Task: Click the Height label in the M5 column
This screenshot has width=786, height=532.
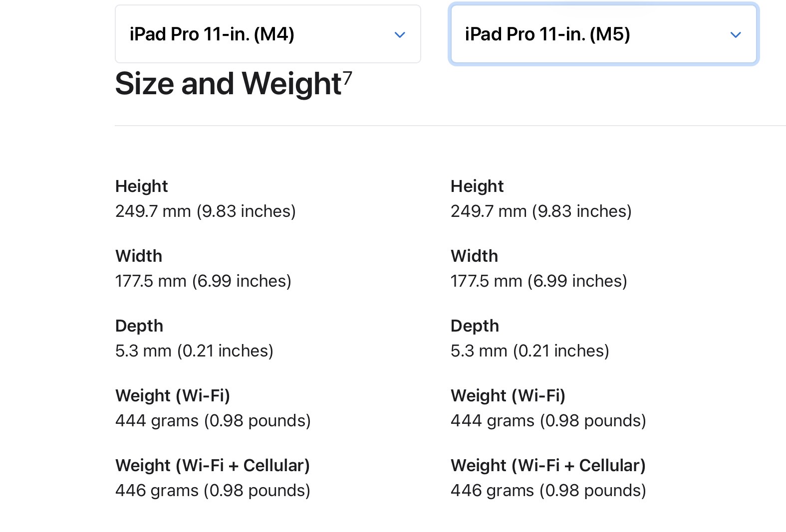Action: point(477,186)
